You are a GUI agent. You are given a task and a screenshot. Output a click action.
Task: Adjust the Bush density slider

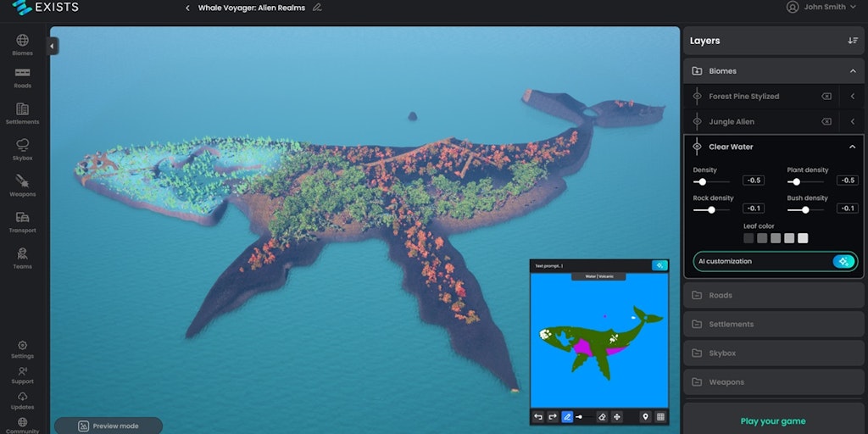click(805, 210)
